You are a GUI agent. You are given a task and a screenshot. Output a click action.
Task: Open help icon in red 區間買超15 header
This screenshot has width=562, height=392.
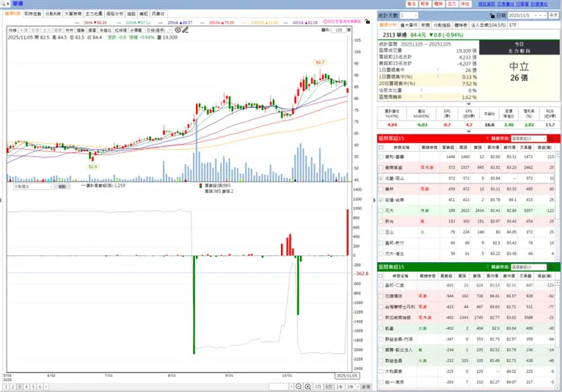pyautogui.click(x=488, y=138)
